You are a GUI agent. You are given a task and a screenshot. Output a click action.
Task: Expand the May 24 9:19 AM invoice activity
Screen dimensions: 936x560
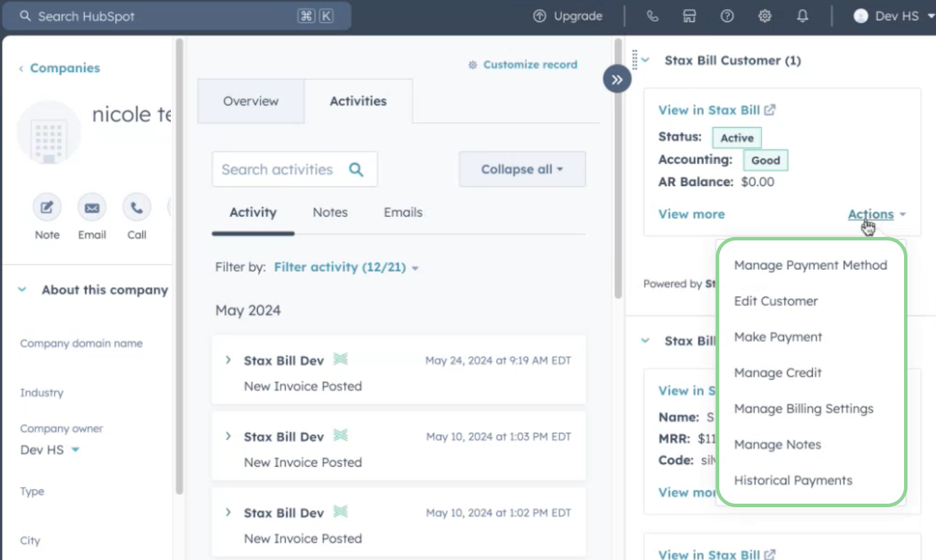[228, 360]
